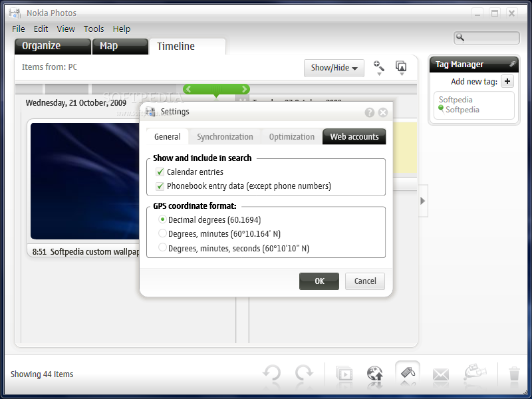Open the File menu
The height and width of the screenshot is (399, 532).
(x=19, y=29)
